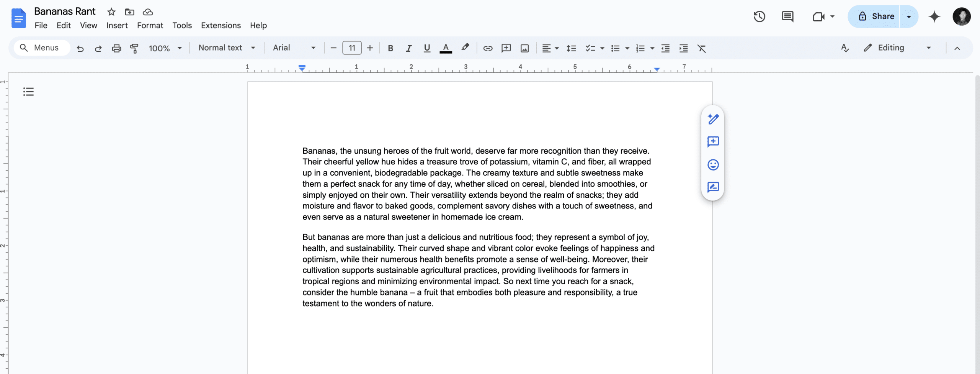Decrease the indent
This screenshot has width=980, height=374.
click(665, 48)
